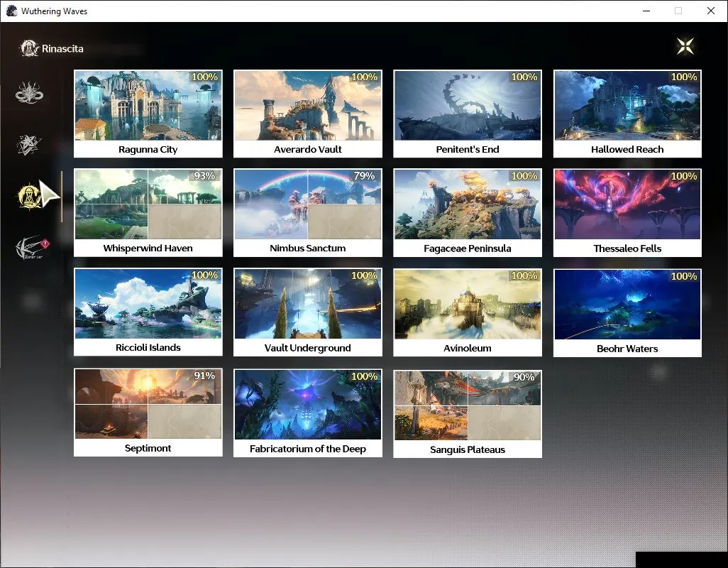The height and width of the screenshot is (568, 728).
Task: Open the Avinoleum area card
Action: [x=468, y=312]
